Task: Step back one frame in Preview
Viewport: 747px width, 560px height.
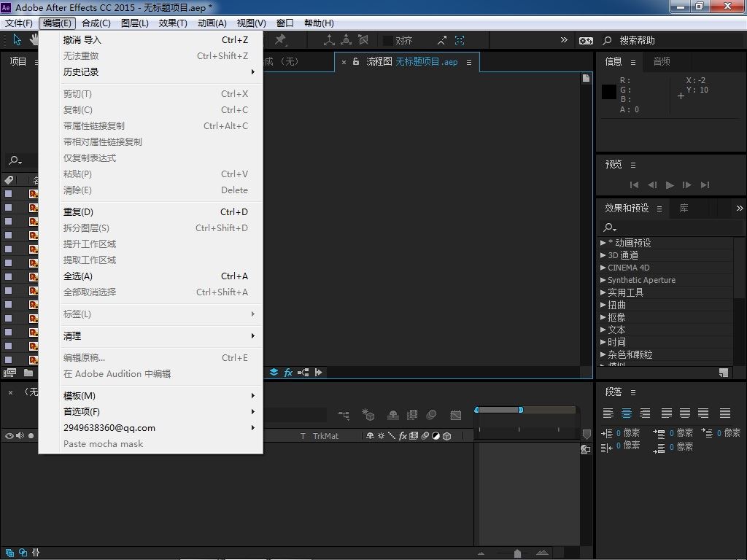Action: coord(652,185)
